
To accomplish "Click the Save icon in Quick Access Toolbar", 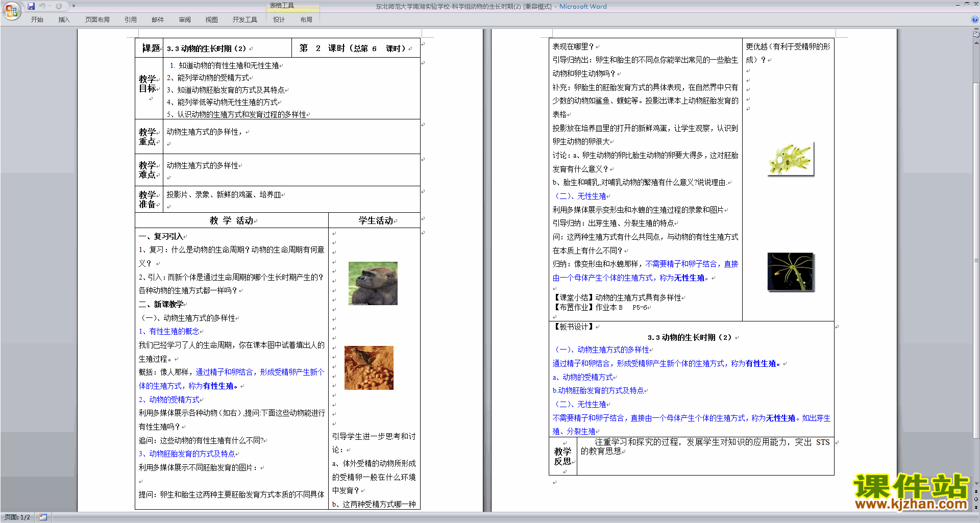I will tap(31, 6).
